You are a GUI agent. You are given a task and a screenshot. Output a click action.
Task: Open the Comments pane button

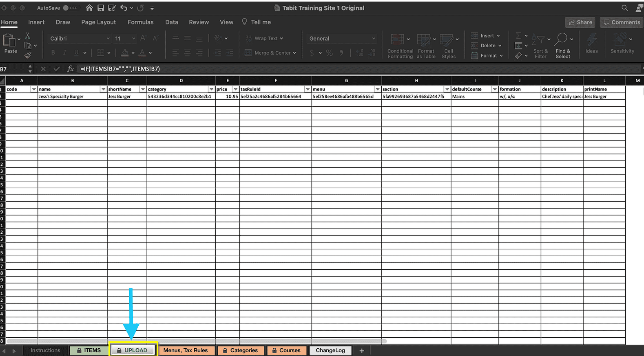click(622, 22)
